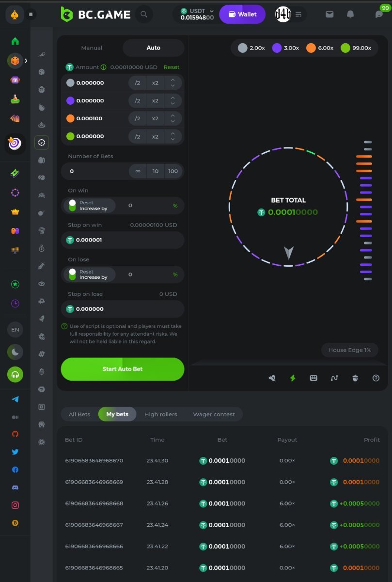Open the EN language selector
Screen dimensions: 392x582
(15, 330)
